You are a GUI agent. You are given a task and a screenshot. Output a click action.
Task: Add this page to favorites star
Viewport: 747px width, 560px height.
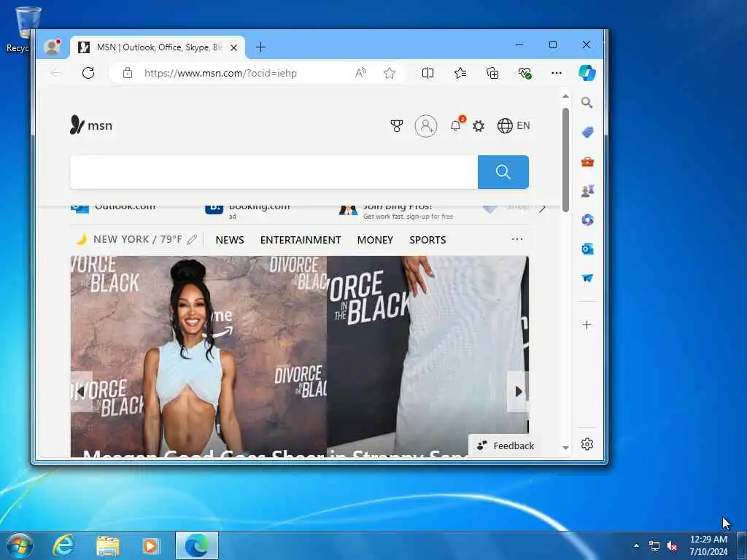[390, 73]
